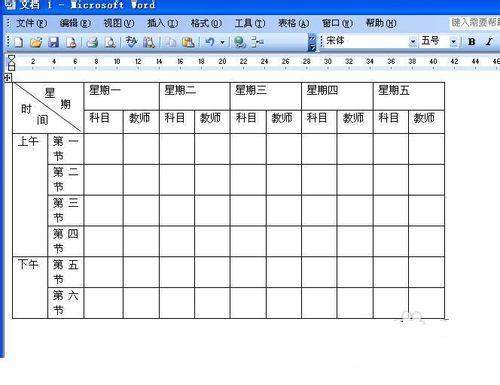This screenshot has height=385, width=500.
Task: Click the 下午 cell
Action: [30, 287]
